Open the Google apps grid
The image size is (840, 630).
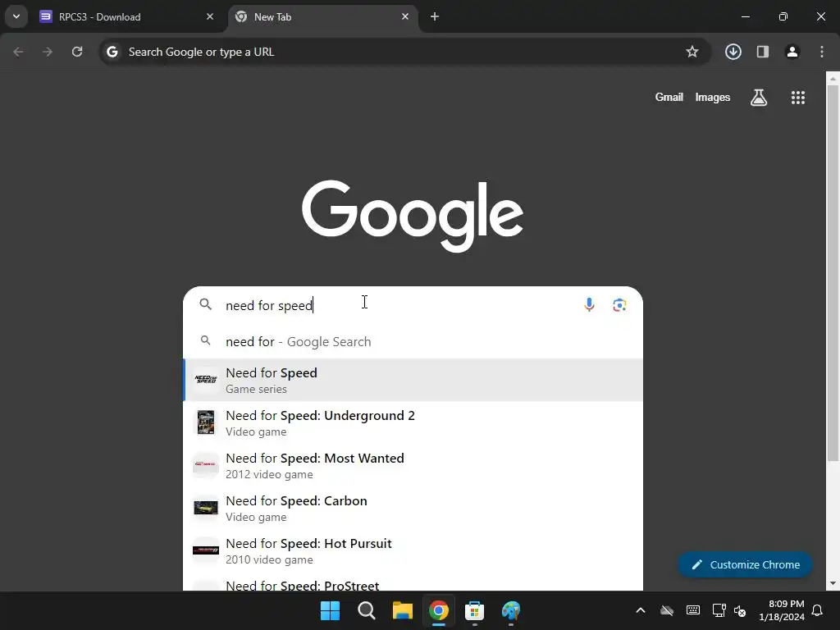[x=798, y=98]
